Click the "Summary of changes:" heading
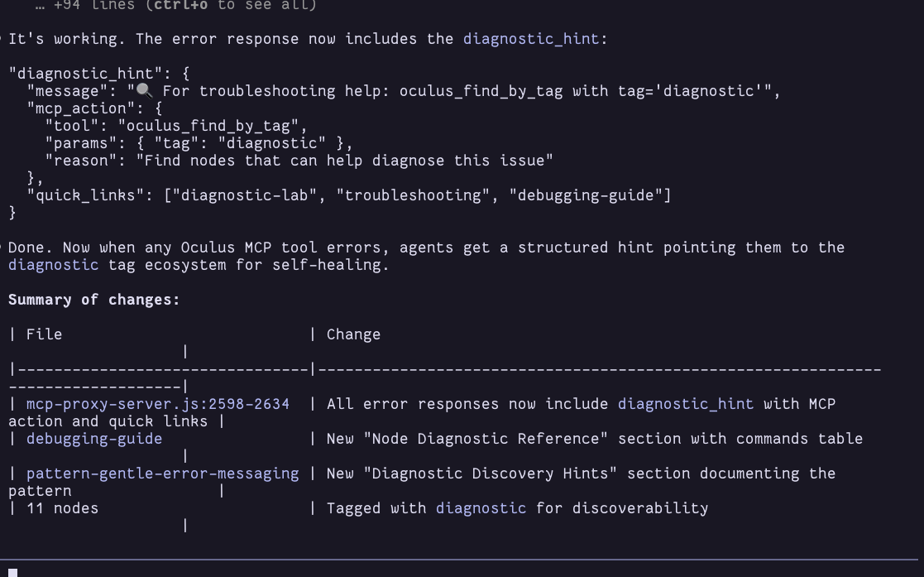The image size is (924, 577). point(93,300)
